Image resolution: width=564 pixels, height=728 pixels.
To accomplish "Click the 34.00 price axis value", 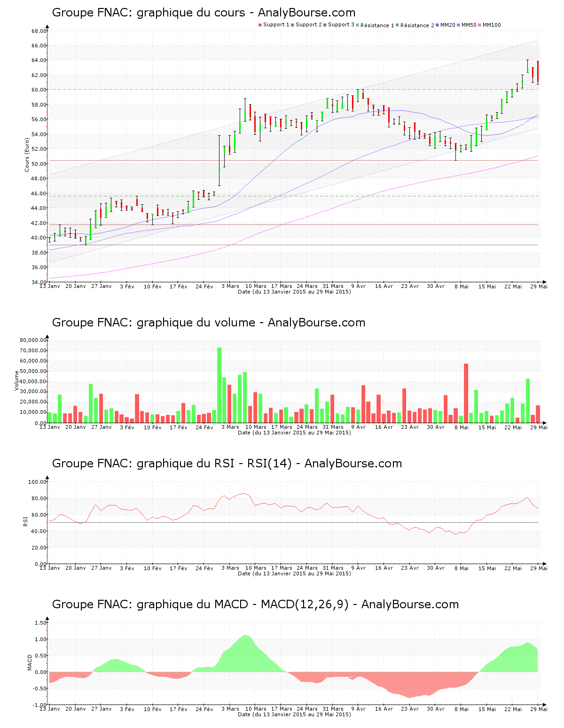I will [x=39, y=282].
